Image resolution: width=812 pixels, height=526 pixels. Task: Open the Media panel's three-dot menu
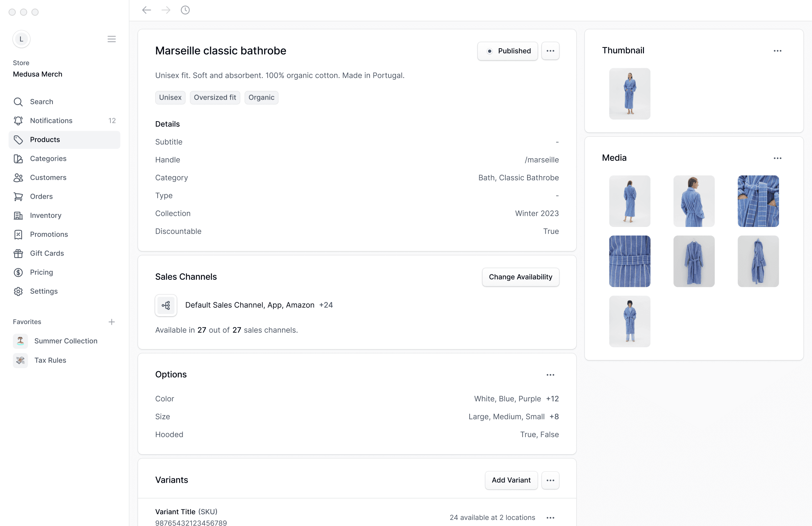click(x=778, y=158)
